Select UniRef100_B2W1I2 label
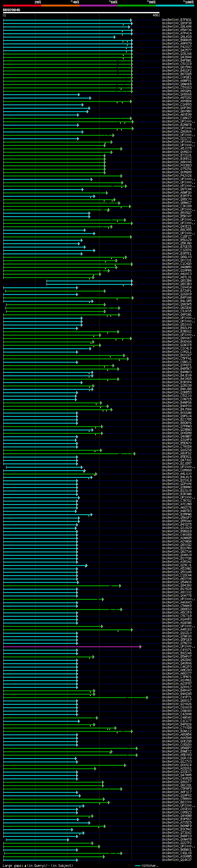 coord(177,731)
